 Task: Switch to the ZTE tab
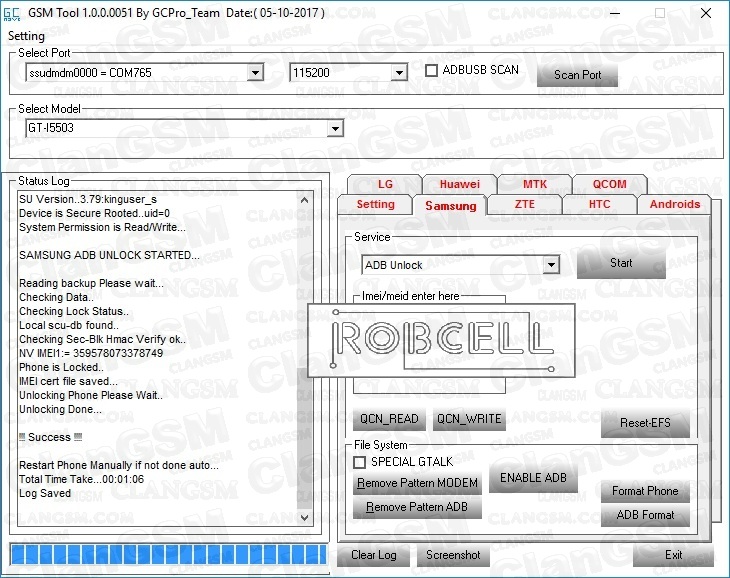(x=525, y=204)
